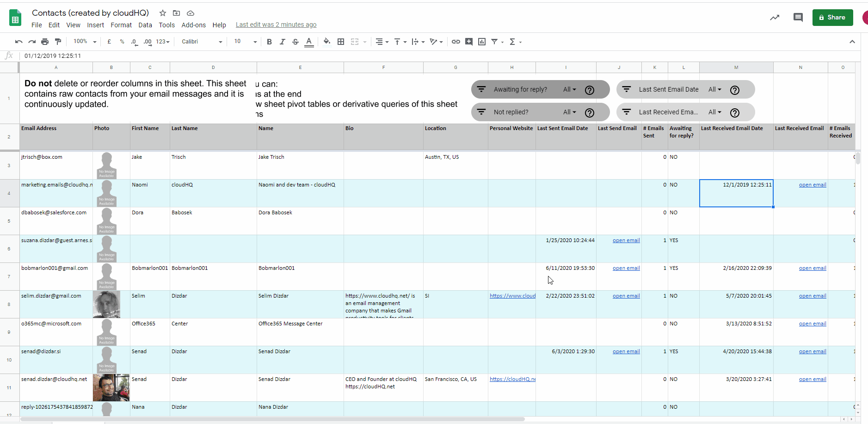The width and height of the screenshot is (868, 424).
Task: Insert a chart
Action: coord(482,42)
